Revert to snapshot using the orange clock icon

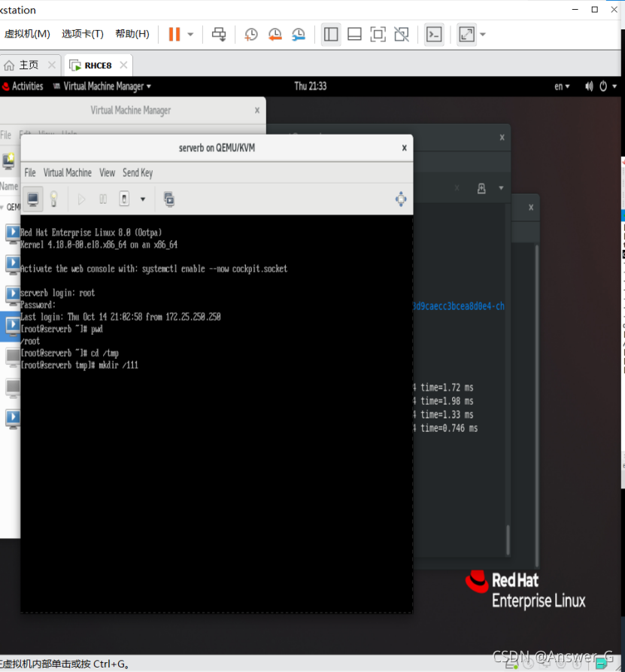click(x=275, y=35)
